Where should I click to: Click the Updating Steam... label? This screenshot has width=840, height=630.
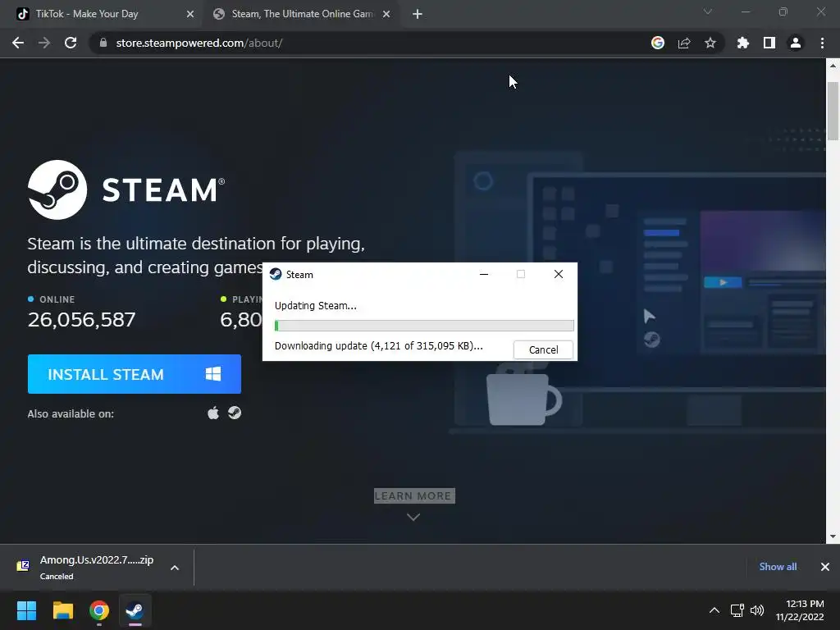(316, 306)
